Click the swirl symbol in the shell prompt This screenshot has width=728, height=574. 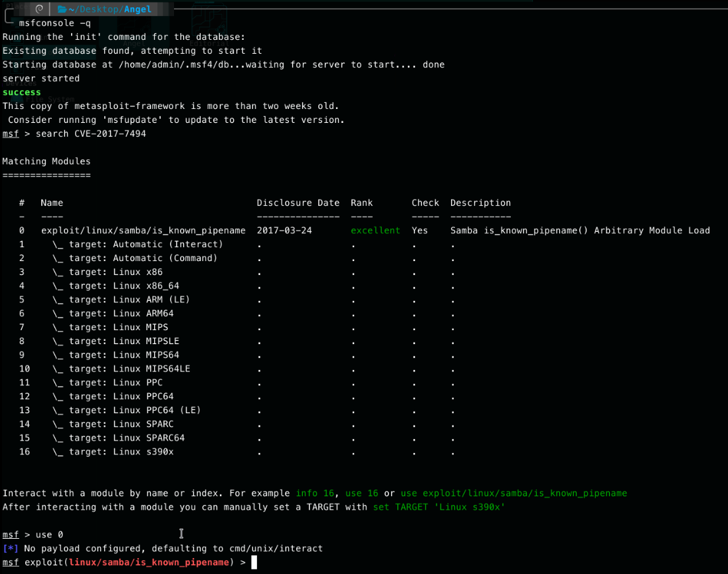pos(39,9)
